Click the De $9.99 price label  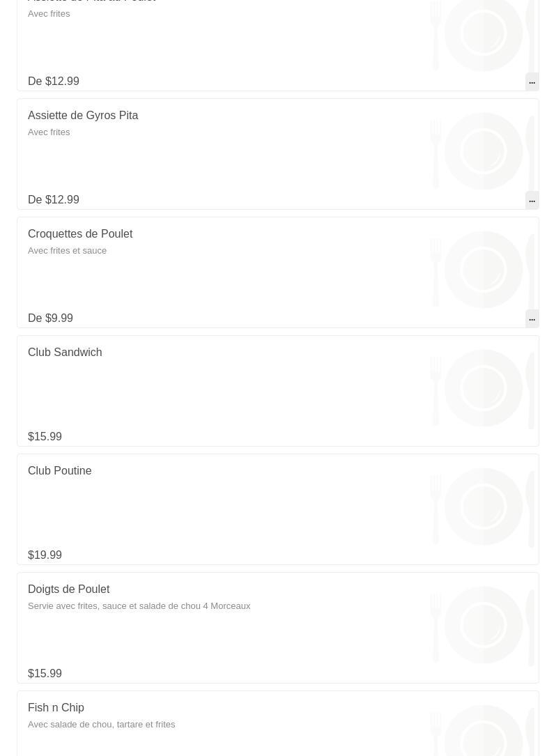point(51,318)
